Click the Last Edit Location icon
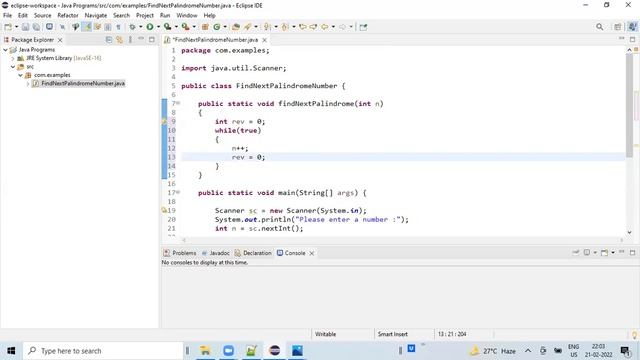 [x=302, y=27]
